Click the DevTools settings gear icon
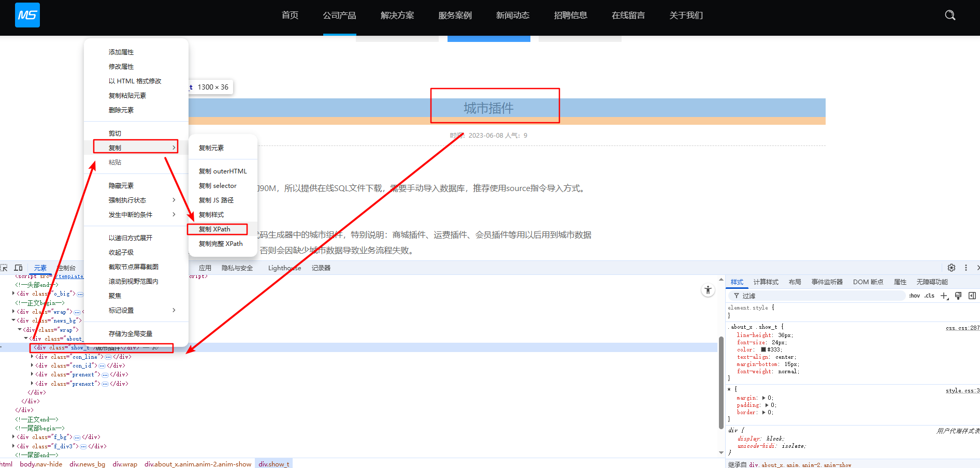 951,268
